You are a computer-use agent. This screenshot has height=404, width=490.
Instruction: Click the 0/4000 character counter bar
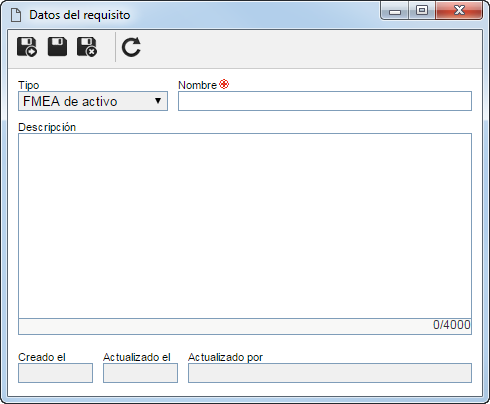(x=245, y=326)
